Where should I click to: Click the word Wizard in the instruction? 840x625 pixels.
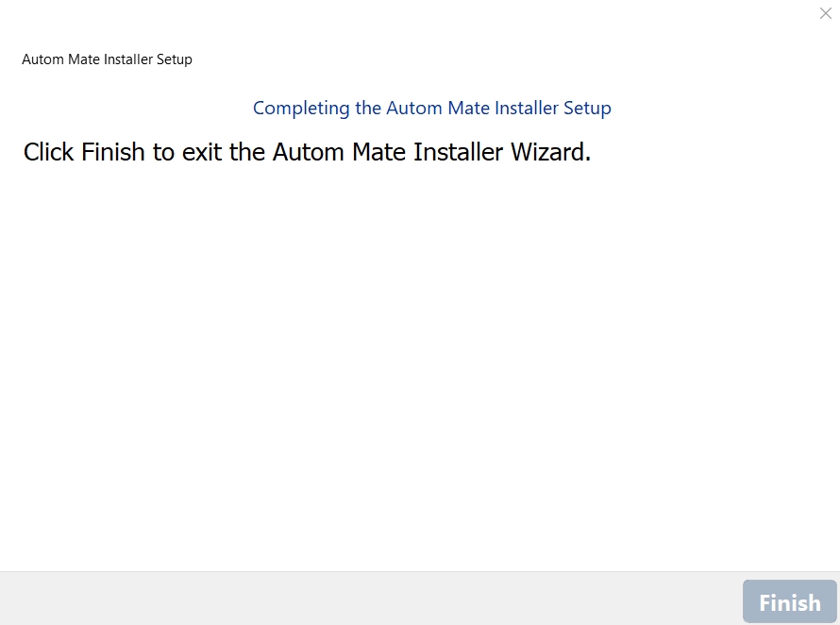[549, 152]
